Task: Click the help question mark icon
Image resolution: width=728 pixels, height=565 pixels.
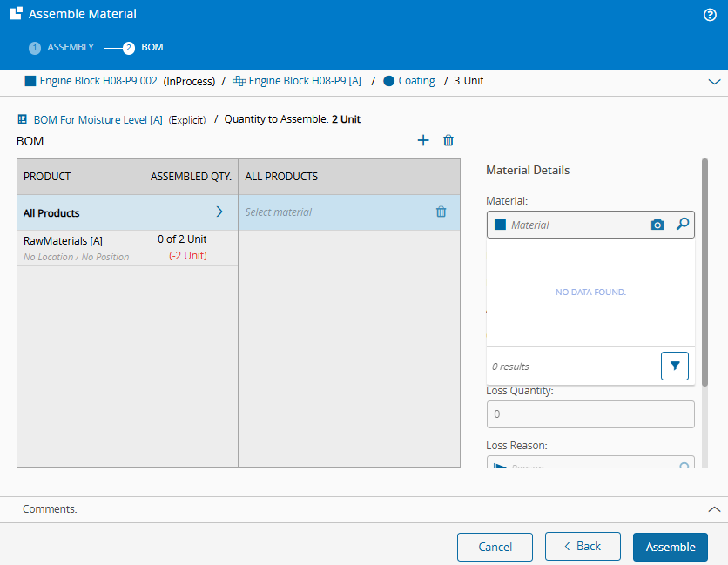Action: point(710,15)
